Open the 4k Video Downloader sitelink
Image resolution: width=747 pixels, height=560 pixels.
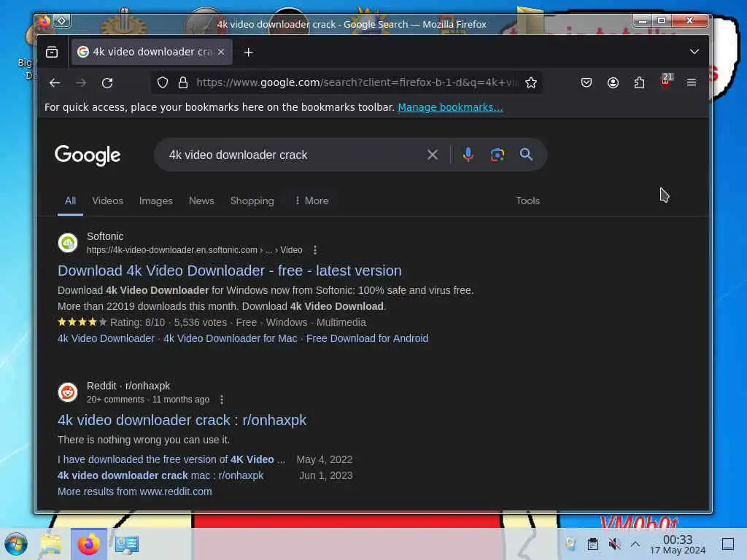coord(106,338)
